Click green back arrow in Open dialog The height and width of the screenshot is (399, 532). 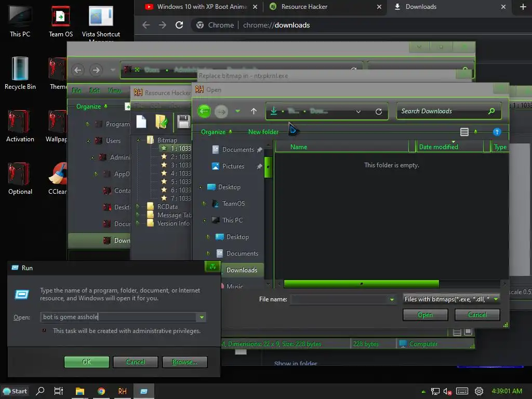click(204, 111)
